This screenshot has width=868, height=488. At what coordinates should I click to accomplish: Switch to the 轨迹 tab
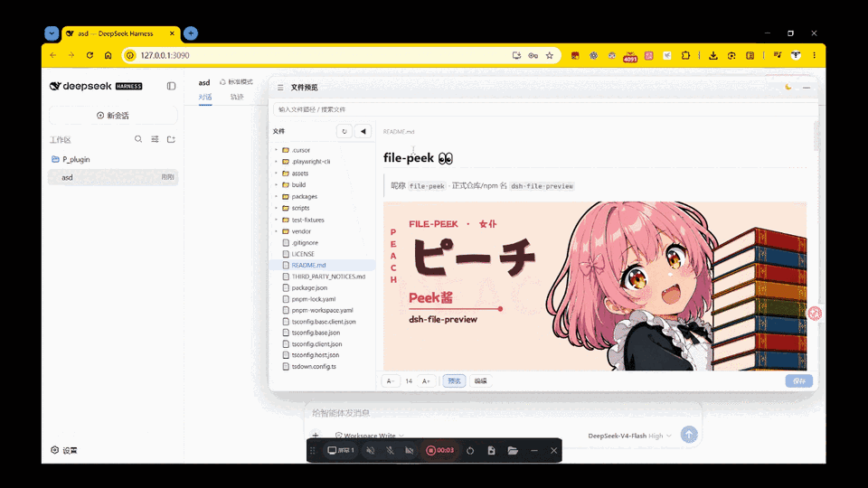tap(237, 97)
